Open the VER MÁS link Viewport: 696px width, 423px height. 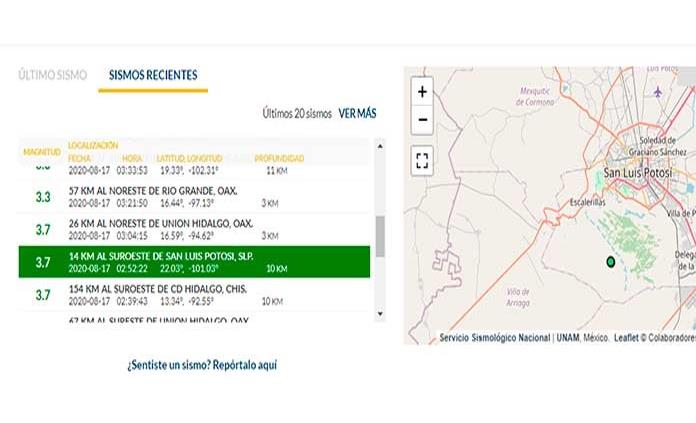point(357,114)
